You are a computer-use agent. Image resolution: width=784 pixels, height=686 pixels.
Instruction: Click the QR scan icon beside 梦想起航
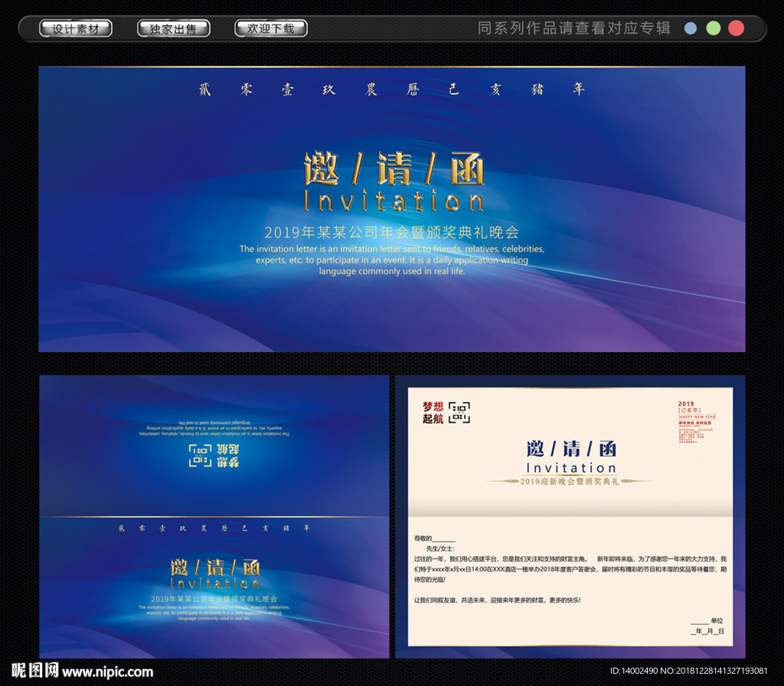pyautogui.click(x=459, y=412)
